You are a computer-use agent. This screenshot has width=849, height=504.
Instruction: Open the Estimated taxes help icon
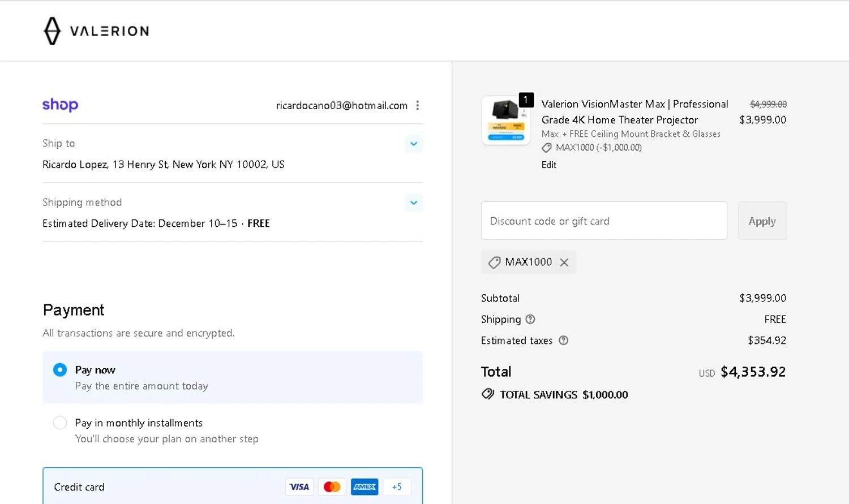coord(564,341)
